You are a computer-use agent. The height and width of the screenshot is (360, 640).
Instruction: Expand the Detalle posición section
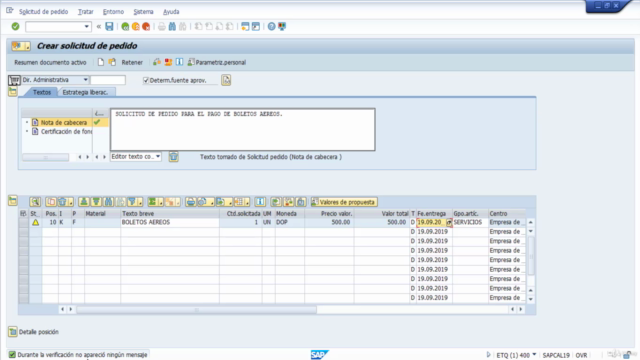click(x=13, y=331)
